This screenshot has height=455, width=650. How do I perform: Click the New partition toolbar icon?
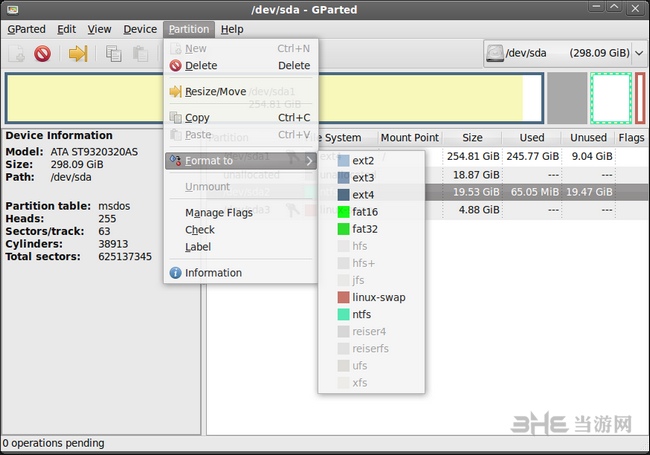tap(17, 53)
